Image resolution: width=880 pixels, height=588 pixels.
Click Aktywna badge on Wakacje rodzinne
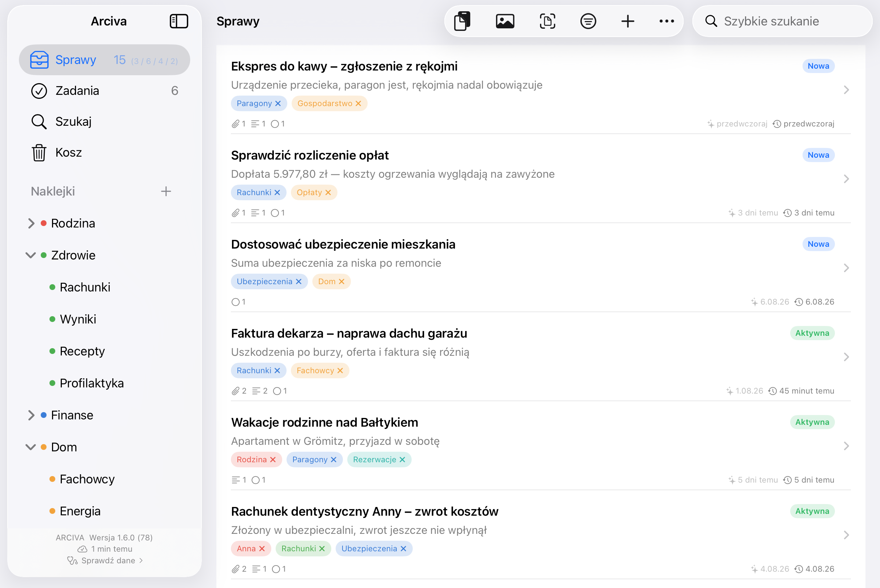click(x=812, y=422)
